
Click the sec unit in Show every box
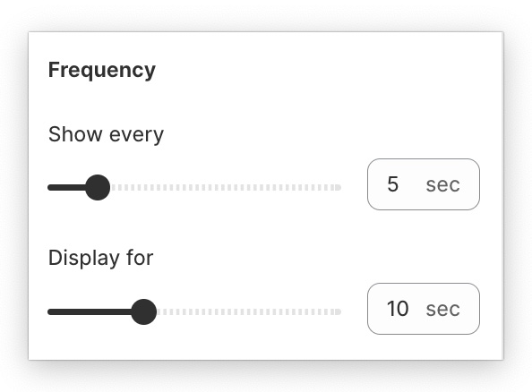tap(442, 185)
